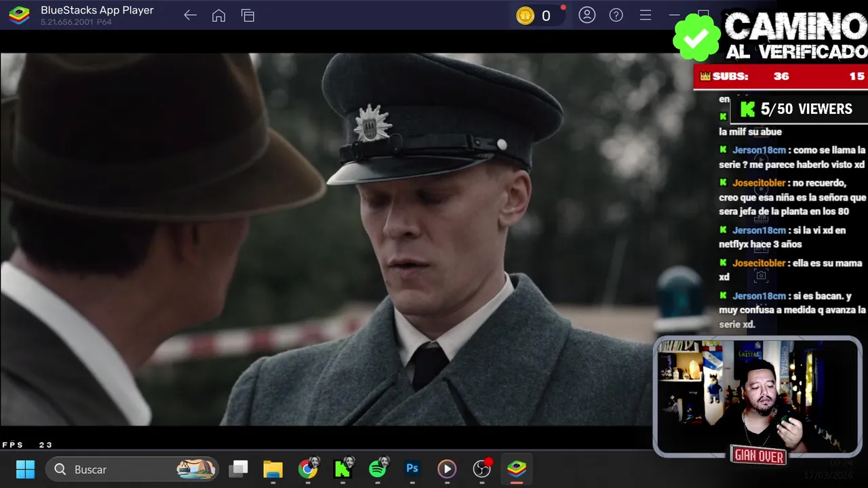Open the media player taskbar icon

click(x=447, y=469)
